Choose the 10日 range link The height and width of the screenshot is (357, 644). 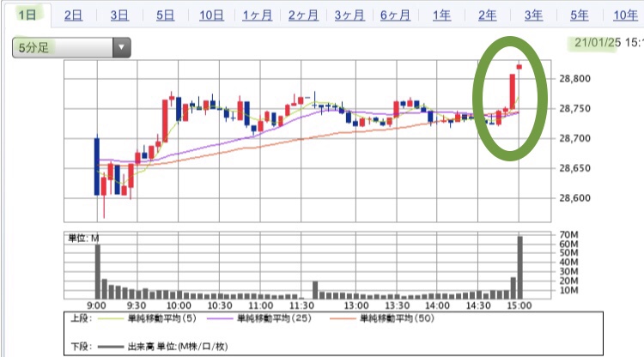(x=211, y=15)
